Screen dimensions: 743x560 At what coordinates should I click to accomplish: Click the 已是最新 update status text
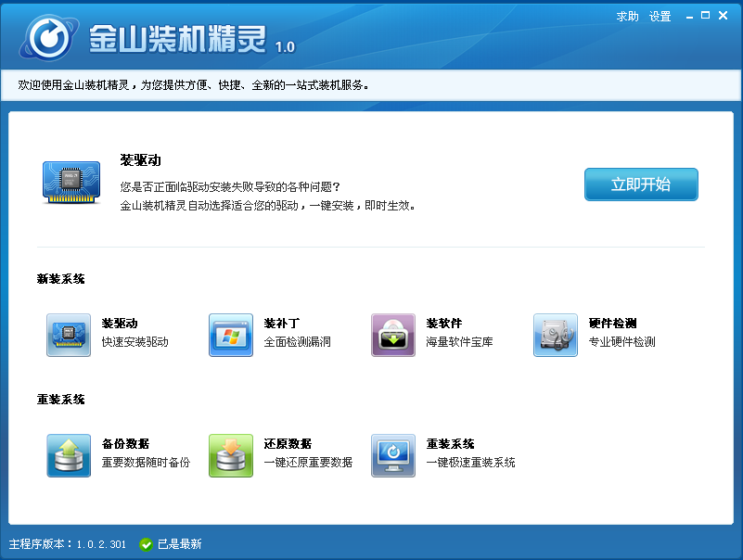pos(180,544)
